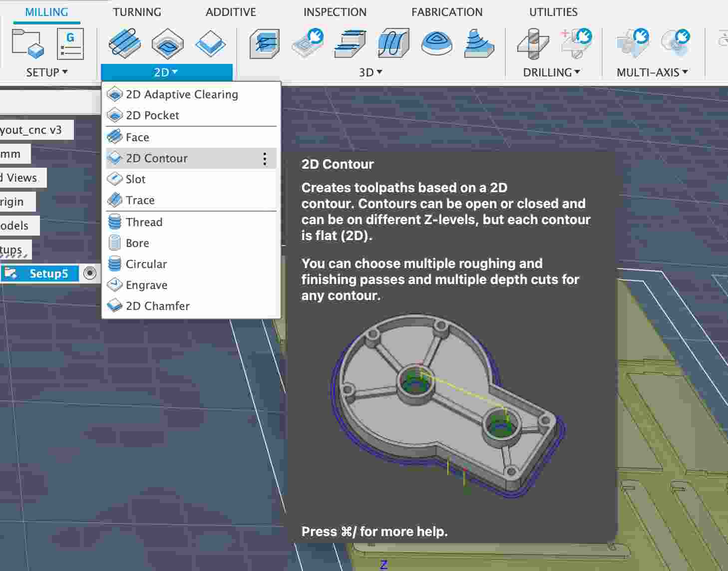This screenshot has width=728, height=571.
Task: Choose Bore from the 2D menu
Action: (191, 243)
